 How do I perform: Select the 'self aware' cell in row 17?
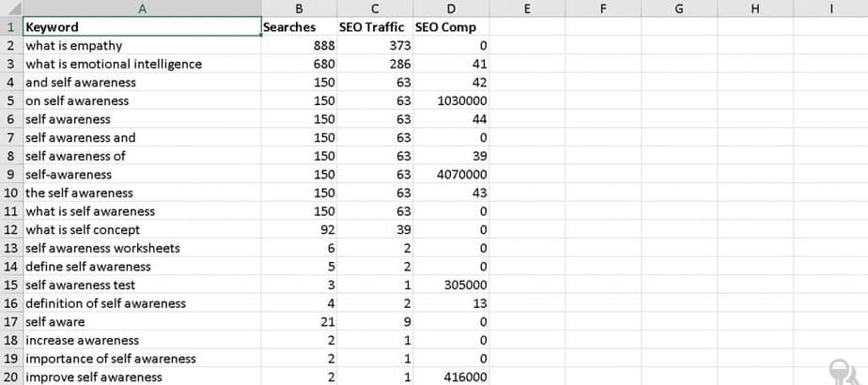pos(142,321)
